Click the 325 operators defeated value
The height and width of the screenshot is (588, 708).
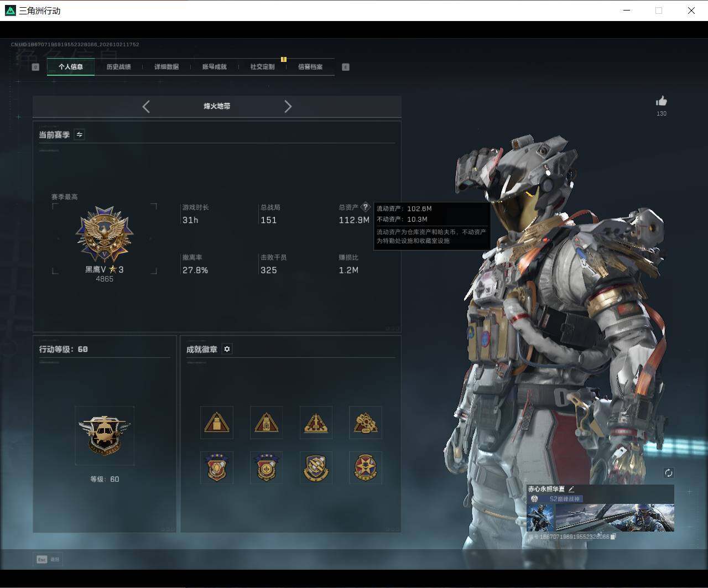269,270
